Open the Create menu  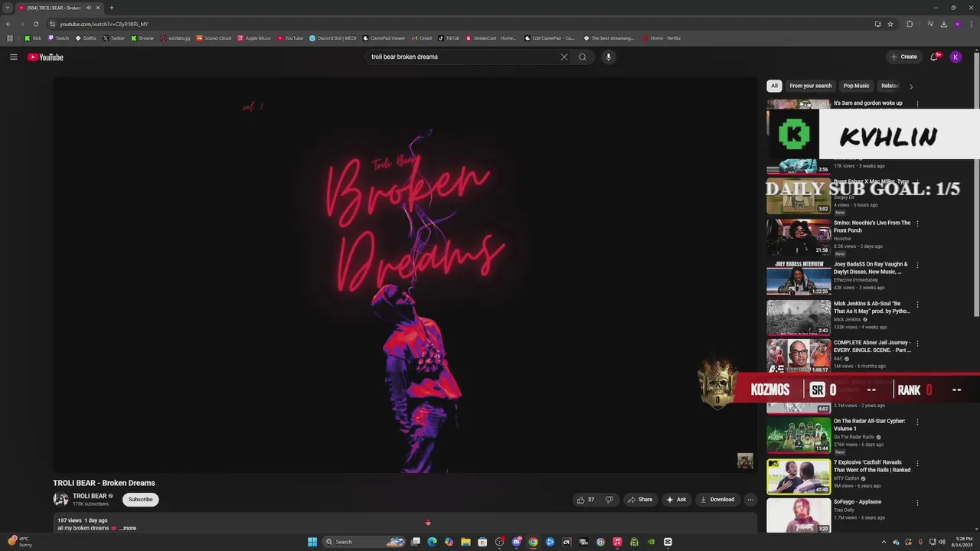pyautogui.click(x=903, y=57)
